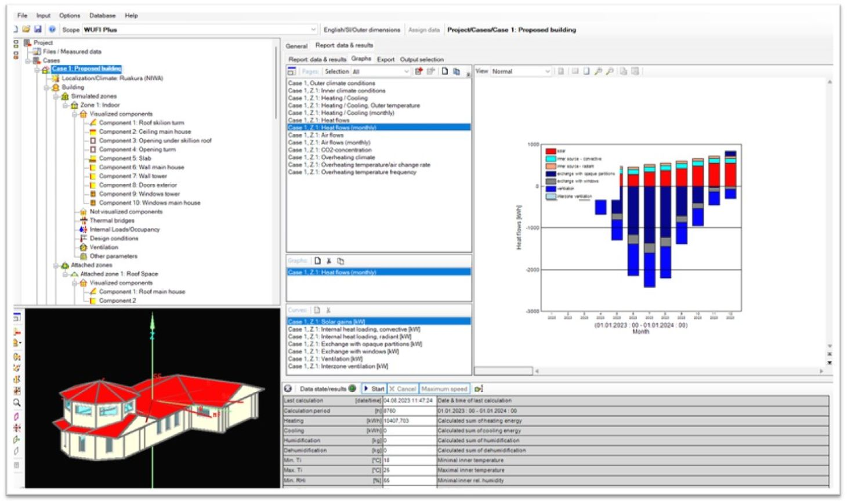Click the blue help icon in toolbar
This screenshot has width=847, height=504.
coord(52,29)
